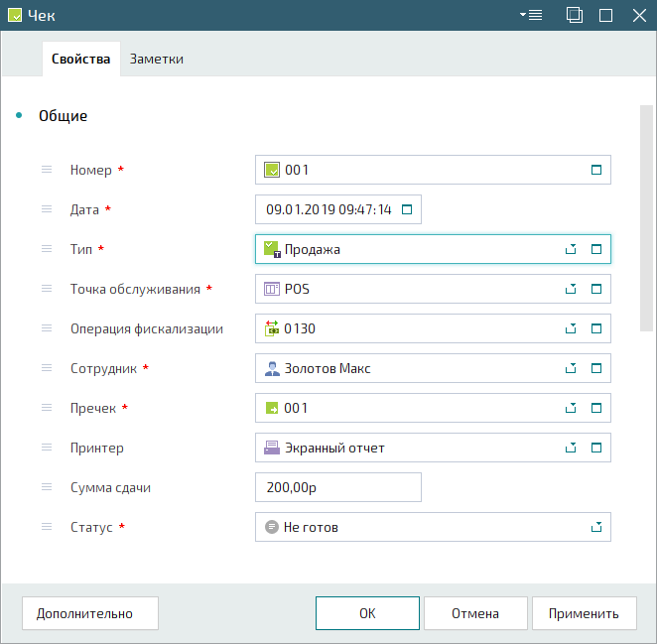
Task: Click drag handle beside Номер label
Action: click(x=47, y=170)
